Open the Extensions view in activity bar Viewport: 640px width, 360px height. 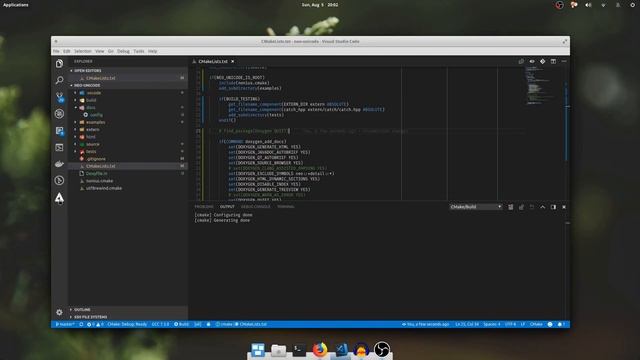coord(60,131)
